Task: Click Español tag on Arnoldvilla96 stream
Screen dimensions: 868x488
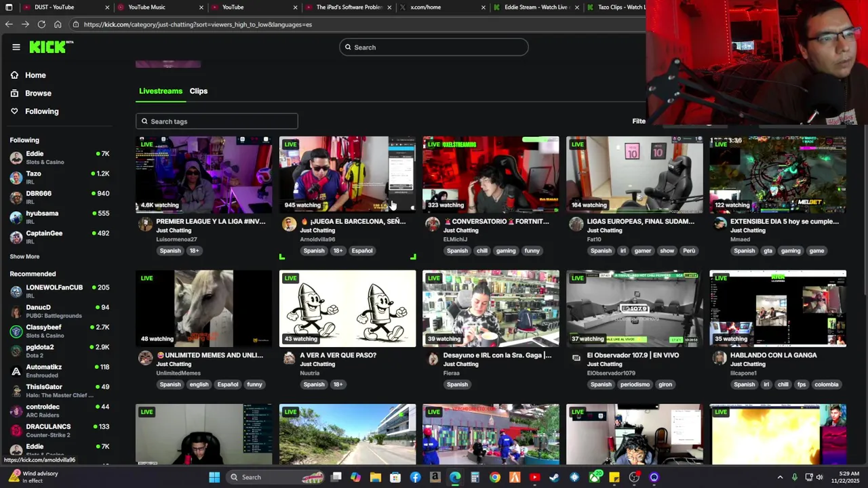Action: point(362,251)
